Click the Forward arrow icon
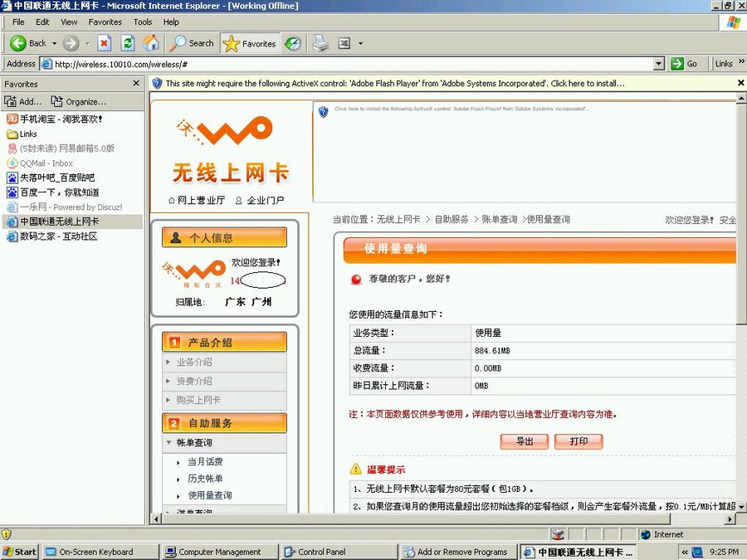The image size is (747, 560). 71,43
